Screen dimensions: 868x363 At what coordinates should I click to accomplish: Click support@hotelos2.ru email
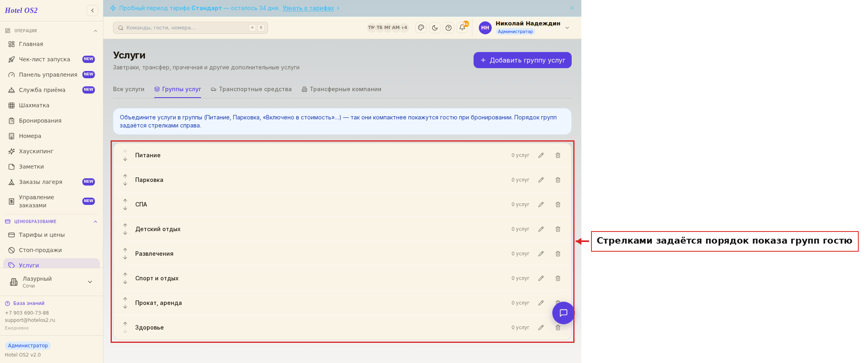pos(30,320)
